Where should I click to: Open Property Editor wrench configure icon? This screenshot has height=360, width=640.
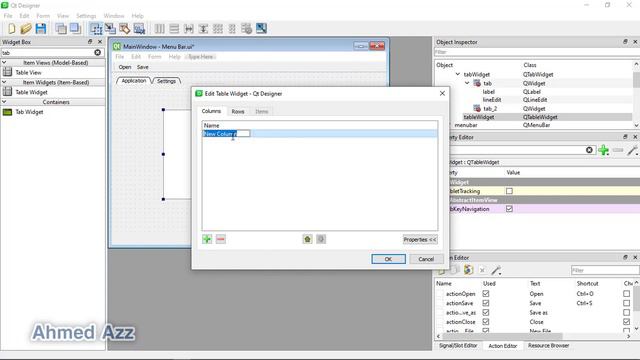(x=632, y=150)
